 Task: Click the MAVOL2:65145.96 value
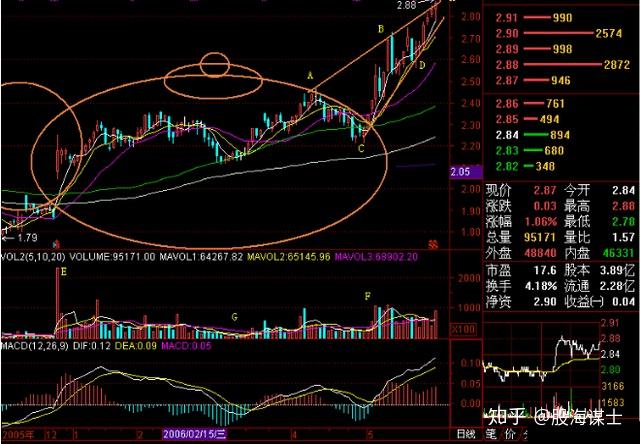(288, 257)
